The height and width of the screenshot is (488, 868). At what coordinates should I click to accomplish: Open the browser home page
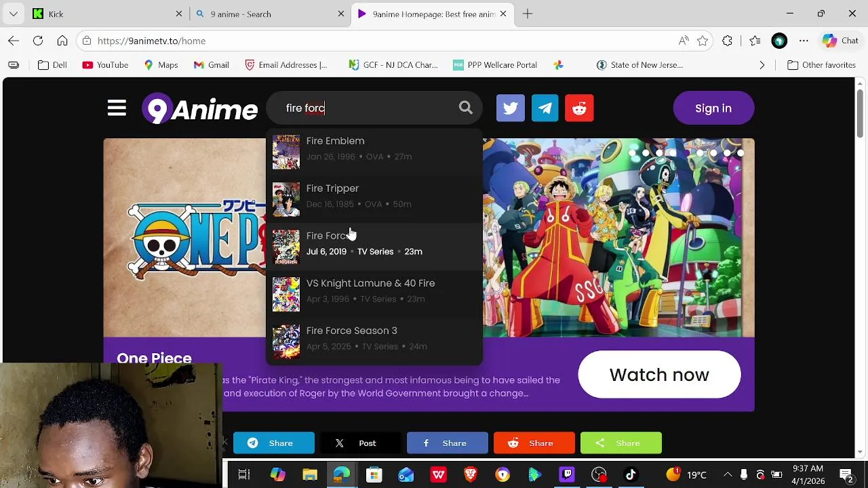[x=62, y=41]
